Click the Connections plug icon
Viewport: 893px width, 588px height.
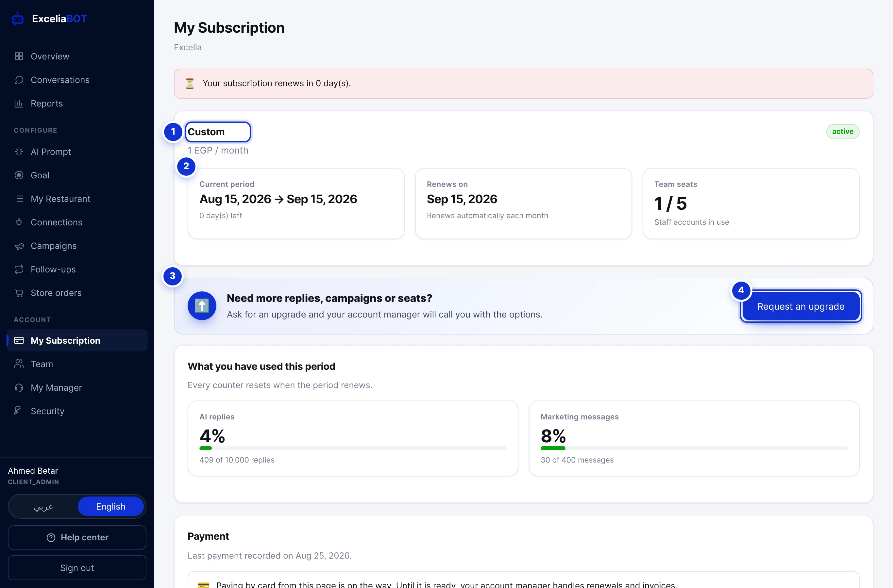(x=19, y=222)
